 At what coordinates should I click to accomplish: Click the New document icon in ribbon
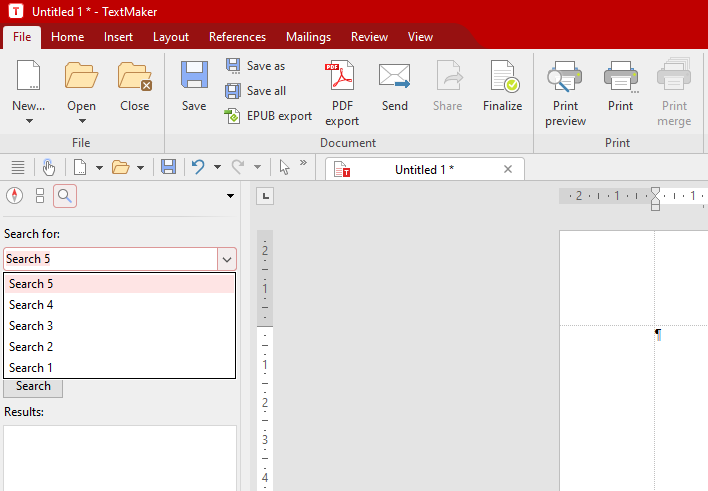coord(28,75)
